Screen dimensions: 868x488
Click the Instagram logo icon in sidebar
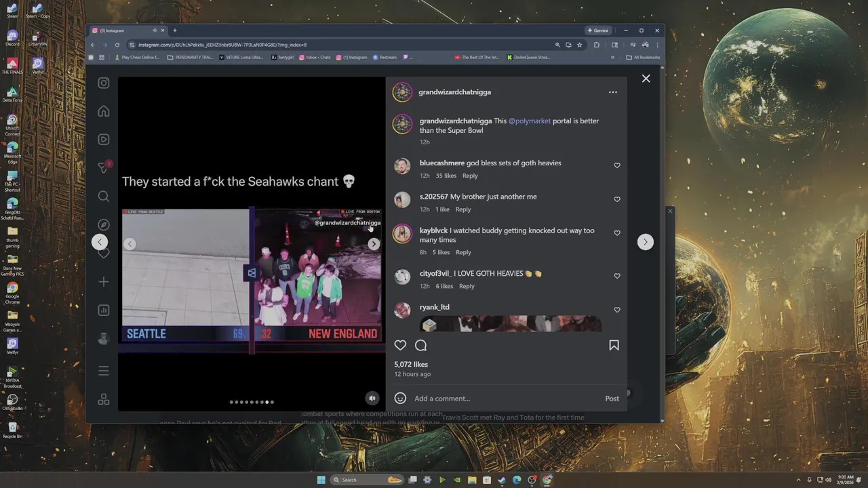[x=104, y=83]
